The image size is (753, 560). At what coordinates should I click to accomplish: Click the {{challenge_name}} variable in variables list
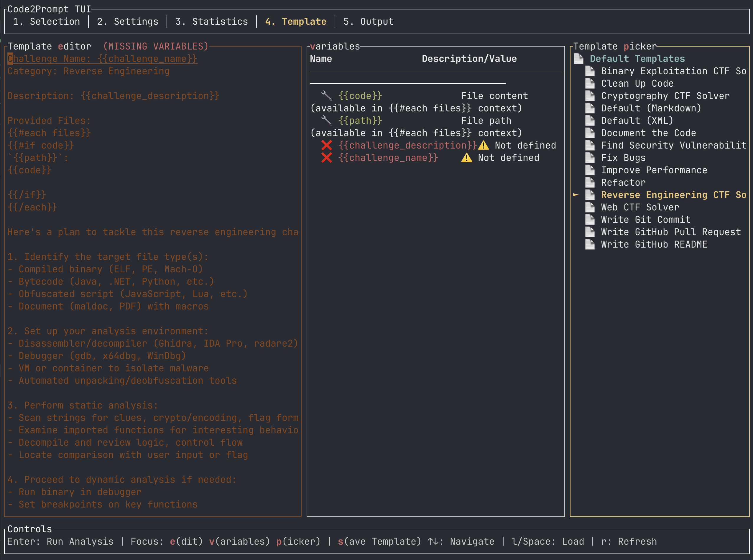point(388,158)
